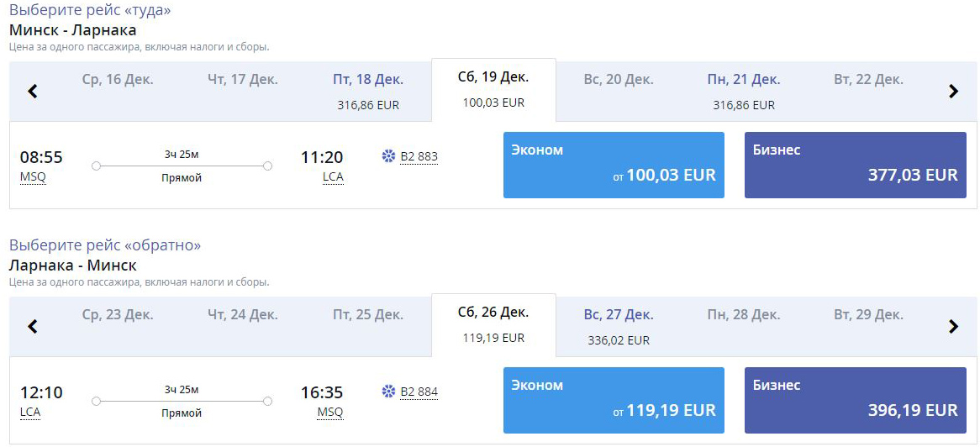The height and width of the screenshot is (447, 980).
Task: Choose Эконом fare from 100,03 EUR
Action: tap(614, 165)
